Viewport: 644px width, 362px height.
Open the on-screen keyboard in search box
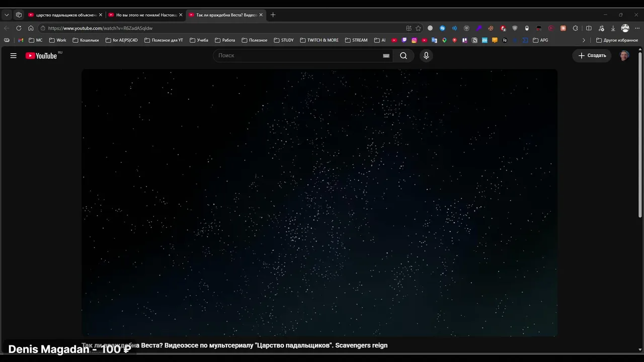pyautogui.click(x=386, y=56)
